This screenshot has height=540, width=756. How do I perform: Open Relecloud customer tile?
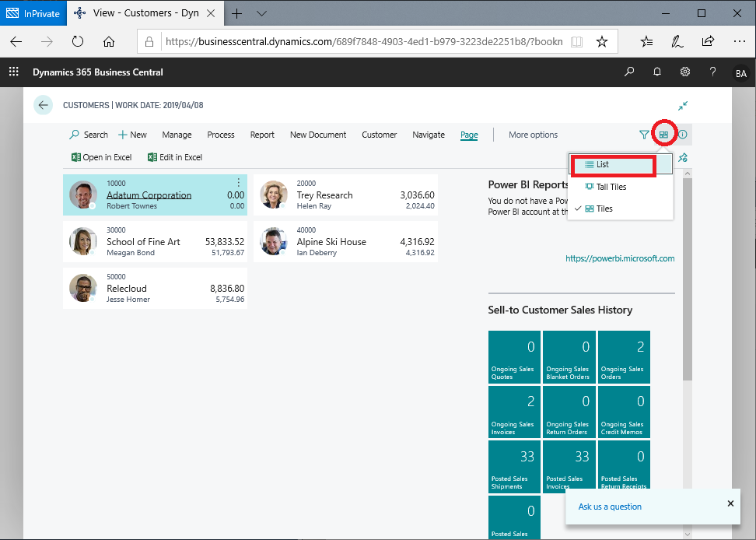tap(156, 288)
